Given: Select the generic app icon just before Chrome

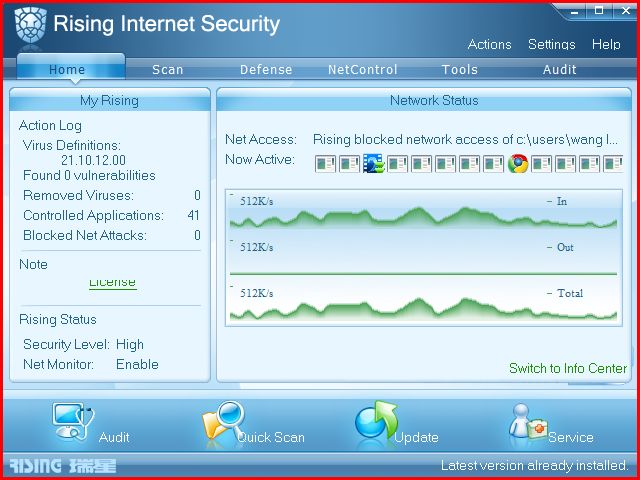Looking at the screenshot, I should point(493,164).
